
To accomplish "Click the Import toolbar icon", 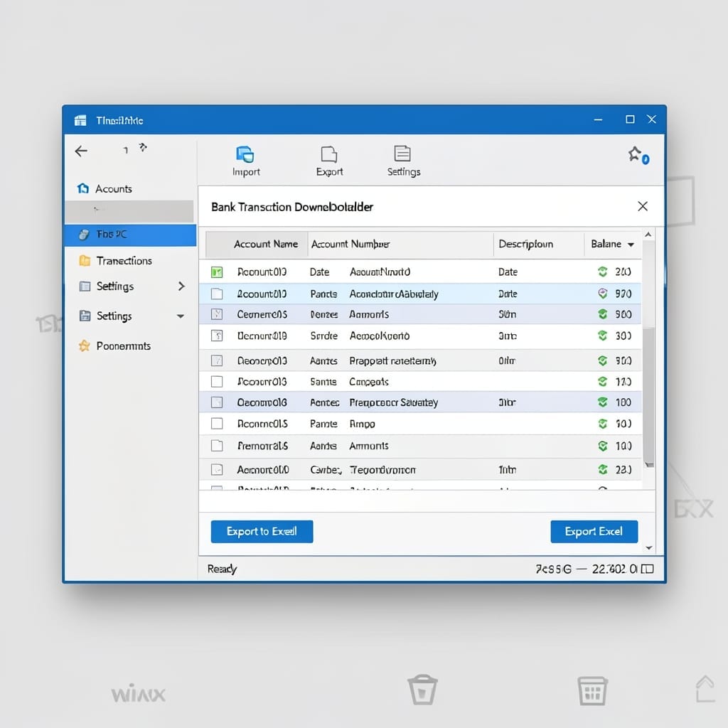I will [245, 154].
